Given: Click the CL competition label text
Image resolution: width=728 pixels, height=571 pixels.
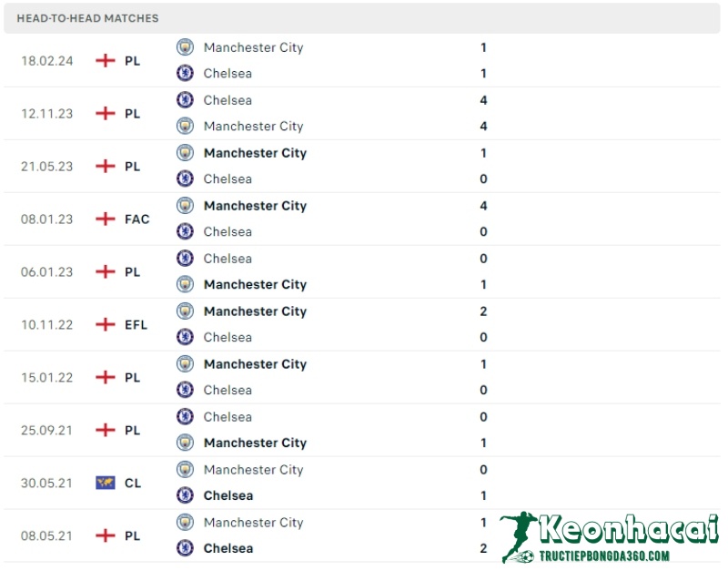Looking at the screenshot, I should point(132,483).
